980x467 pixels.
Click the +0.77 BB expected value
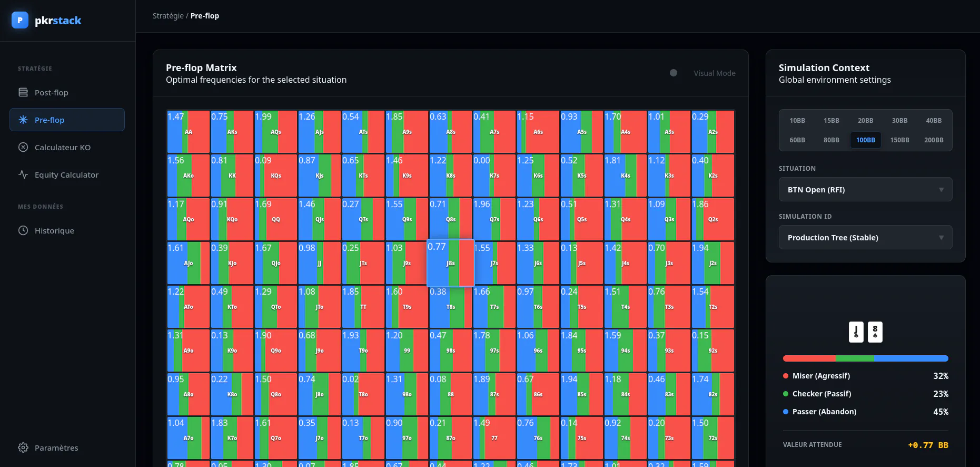(928, 445)
